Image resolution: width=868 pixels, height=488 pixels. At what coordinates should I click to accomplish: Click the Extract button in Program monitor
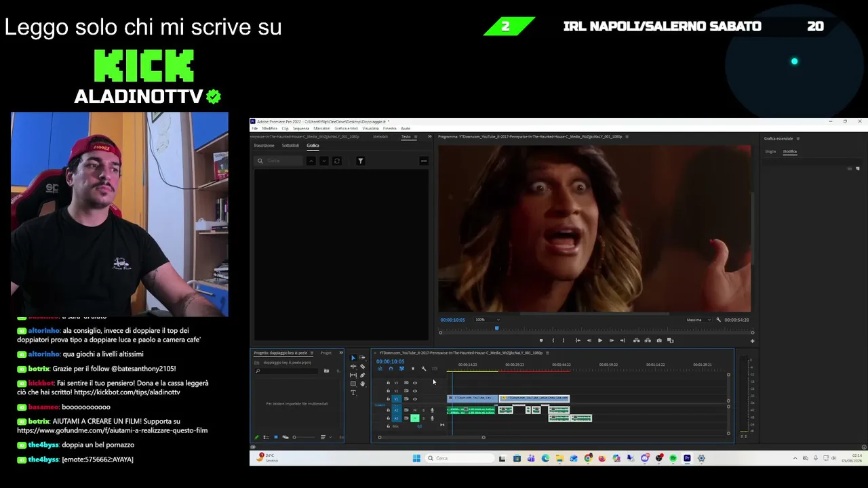pos(648,340)
